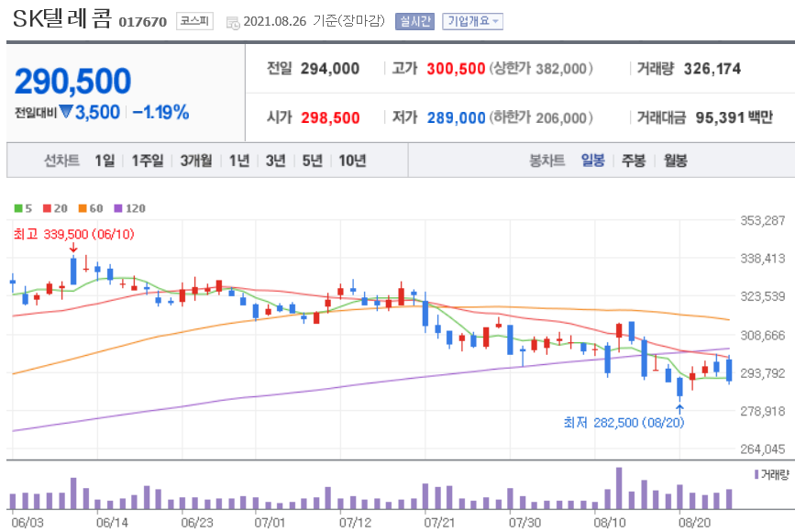795x532 pixels.
Task: Click the blue candlestick at the 08/20 low
Action: 679,388
